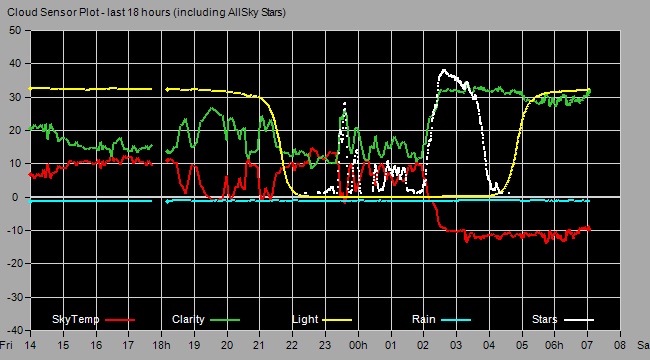
Task: Click the x-axis hour label 05
Action: click(x=521, y=345)
